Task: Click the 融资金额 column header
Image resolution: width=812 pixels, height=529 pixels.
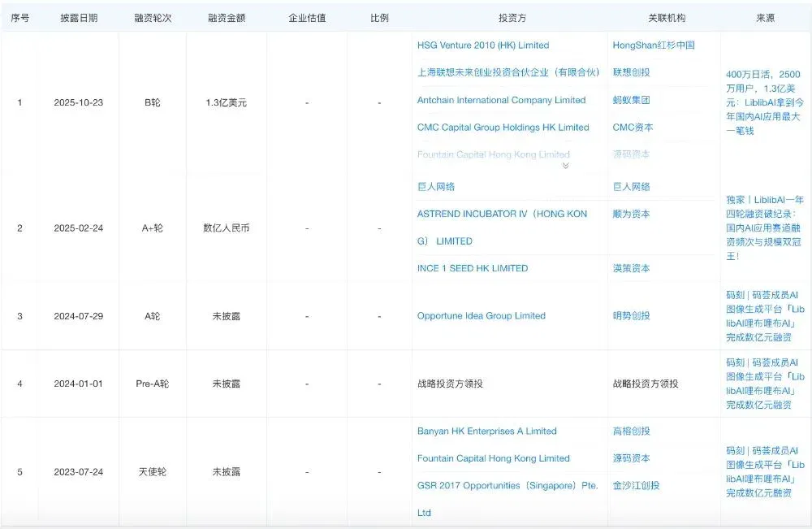Action: coord(227,18)
